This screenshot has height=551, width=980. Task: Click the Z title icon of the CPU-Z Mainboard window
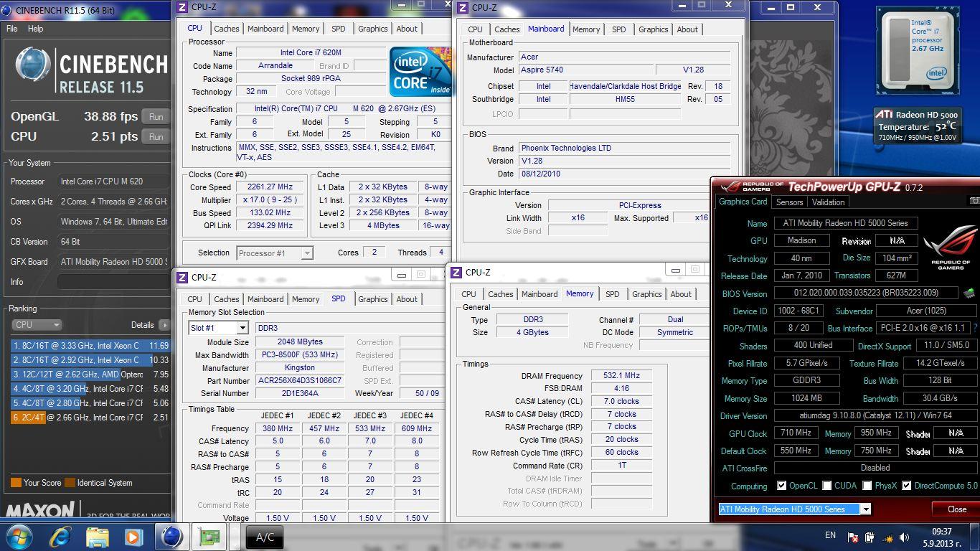pos(462,7)
